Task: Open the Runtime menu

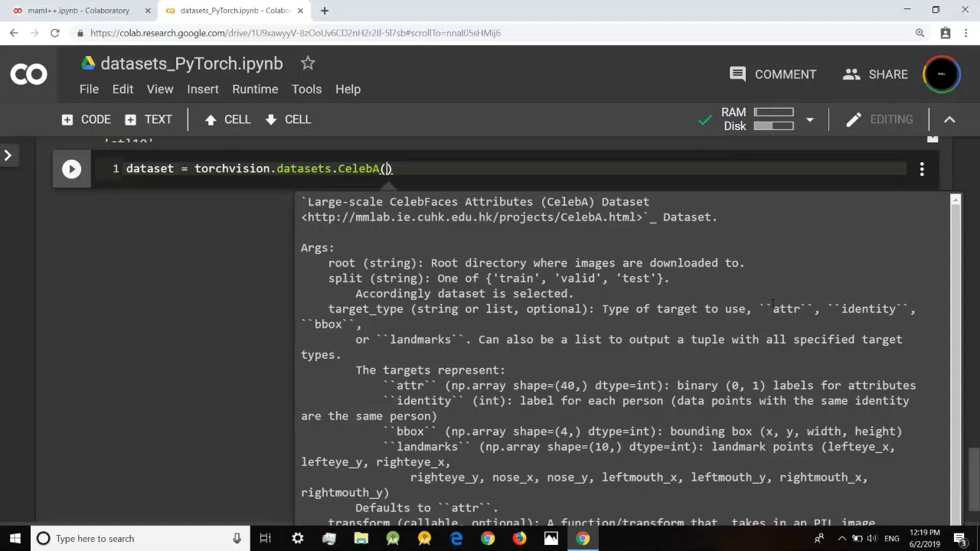Action: [255, 89]
